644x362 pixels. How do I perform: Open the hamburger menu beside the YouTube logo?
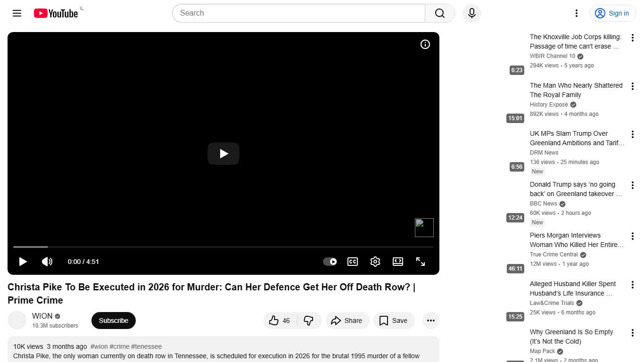(17, 13)
